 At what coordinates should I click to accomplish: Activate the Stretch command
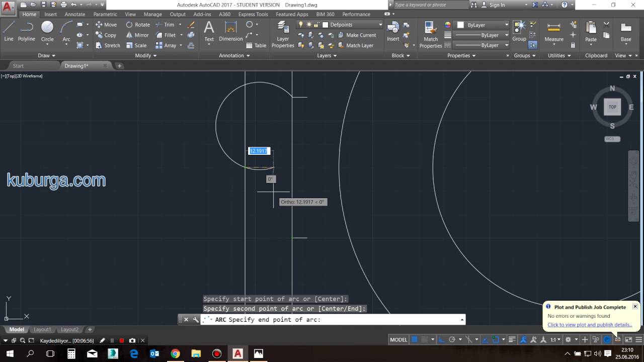coord(108,45)
